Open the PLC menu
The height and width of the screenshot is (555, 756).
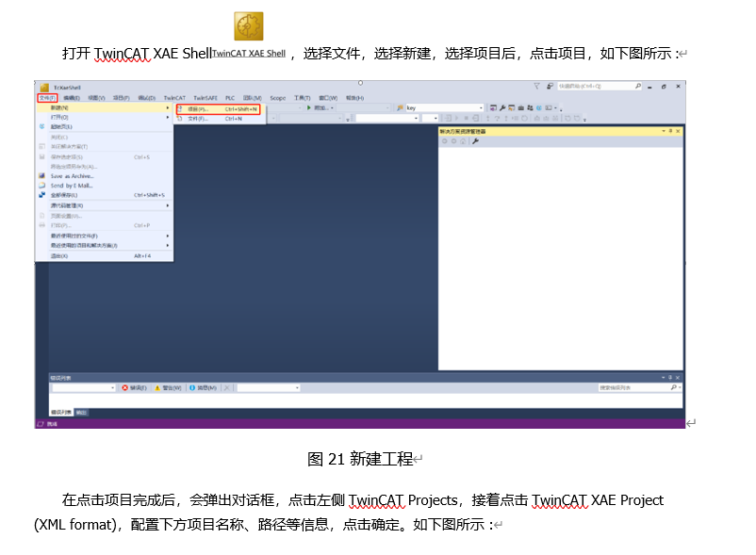click(x=230, y=98)
